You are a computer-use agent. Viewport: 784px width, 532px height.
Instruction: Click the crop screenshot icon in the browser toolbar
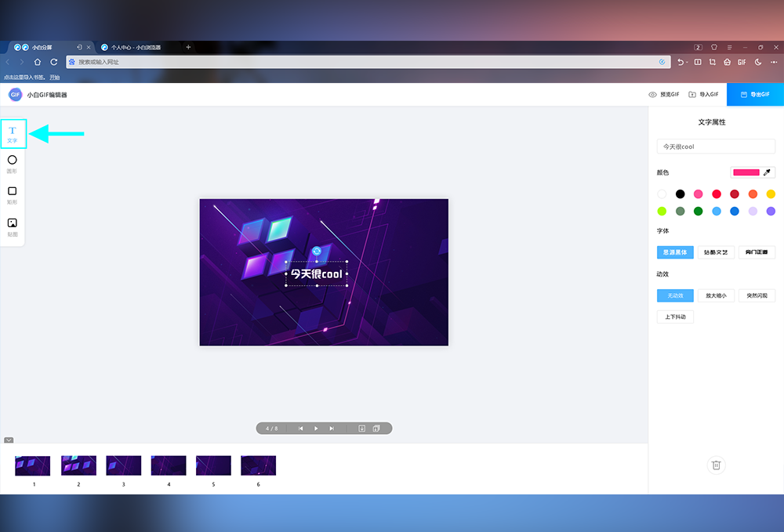(713, 62)
